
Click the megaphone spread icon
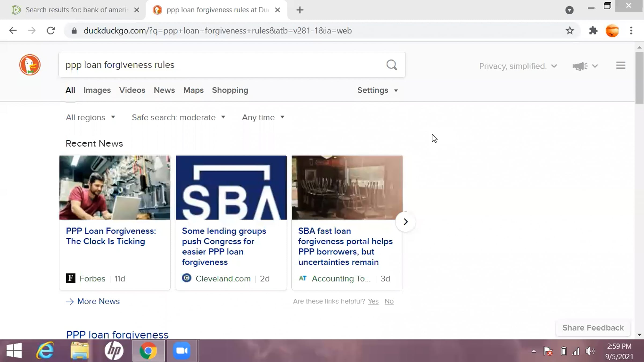(x=580, y=66)
